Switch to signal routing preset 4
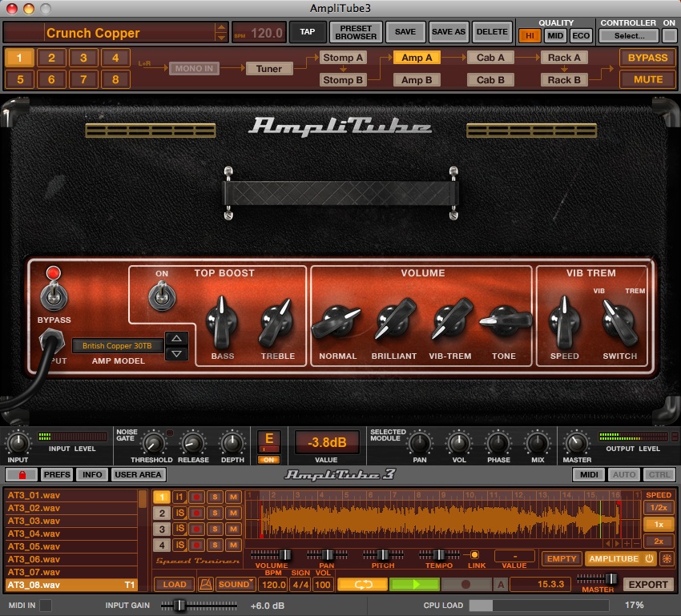681x616 pixels. (115, 58)
